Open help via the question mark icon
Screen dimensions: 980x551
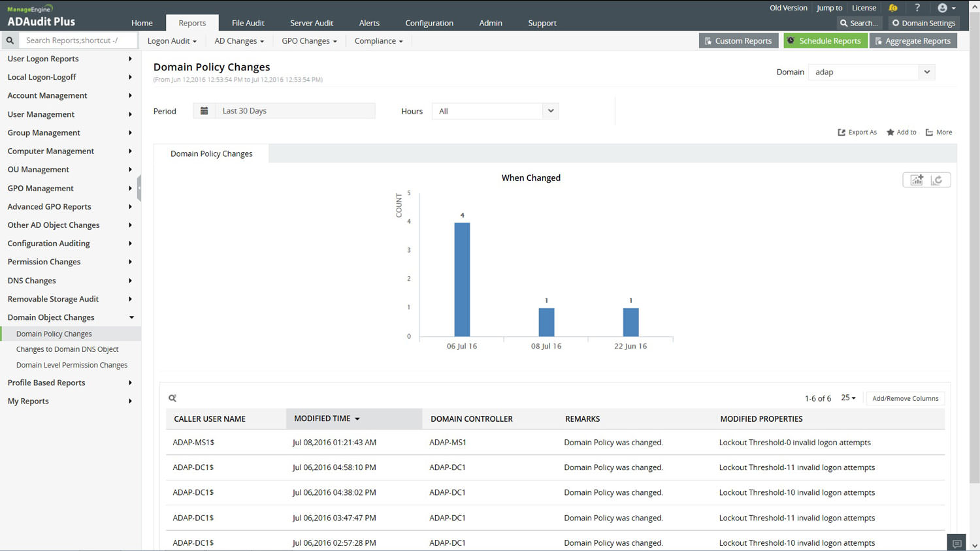click(917, 8)
